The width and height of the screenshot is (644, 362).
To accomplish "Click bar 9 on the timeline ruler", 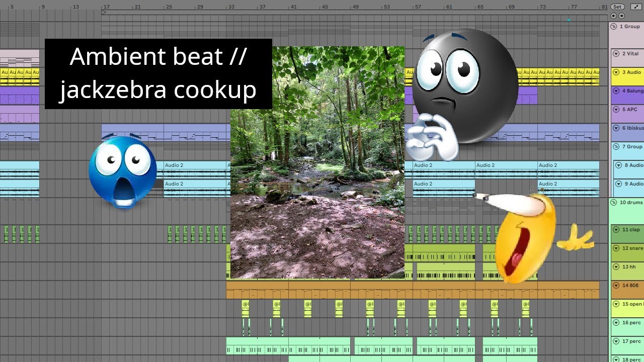I will (43, 7).
